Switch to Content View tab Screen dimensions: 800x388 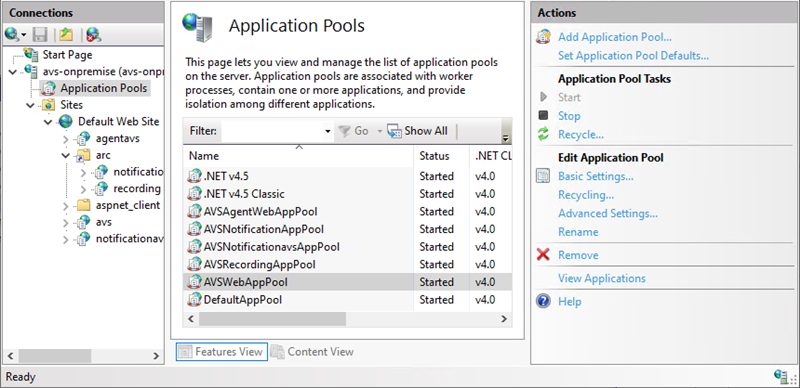tap(312, 351)
